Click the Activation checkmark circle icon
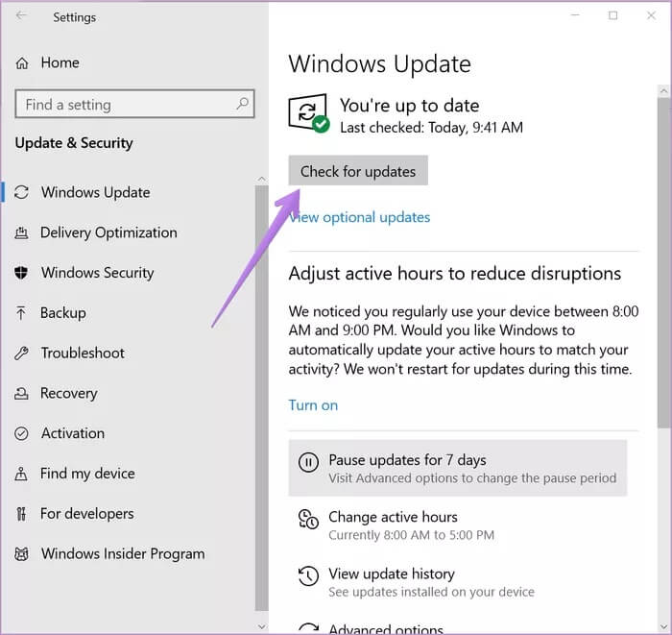672x635 pixels. 21,433
